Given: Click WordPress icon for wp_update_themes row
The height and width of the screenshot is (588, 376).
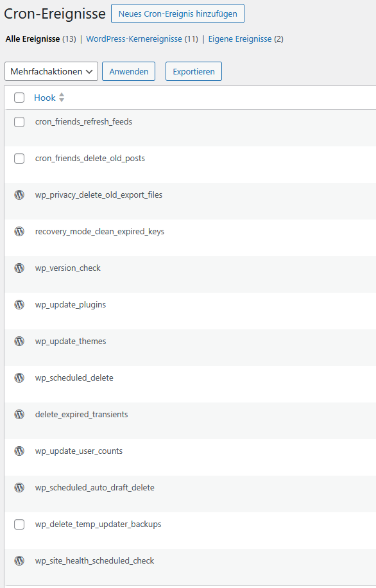Looking at the screenshot, I should pyautogui.click(x=19, y=342).
